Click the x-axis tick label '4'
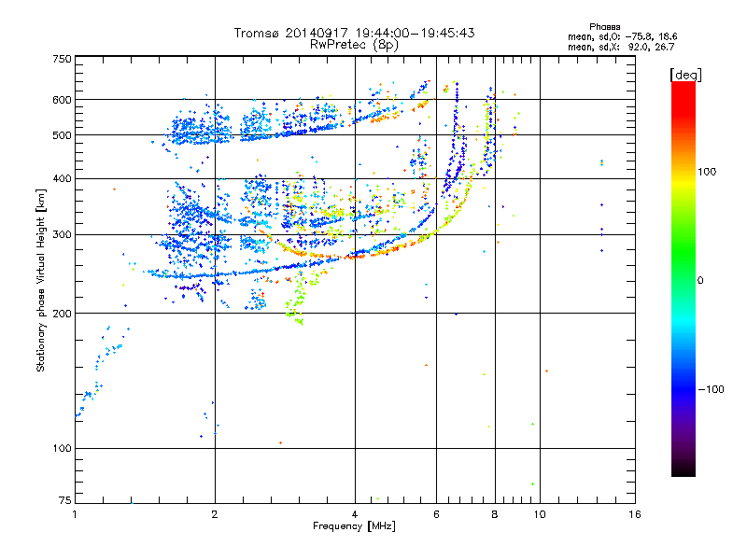Screen dimensions: 747x560 coord(355,514)
